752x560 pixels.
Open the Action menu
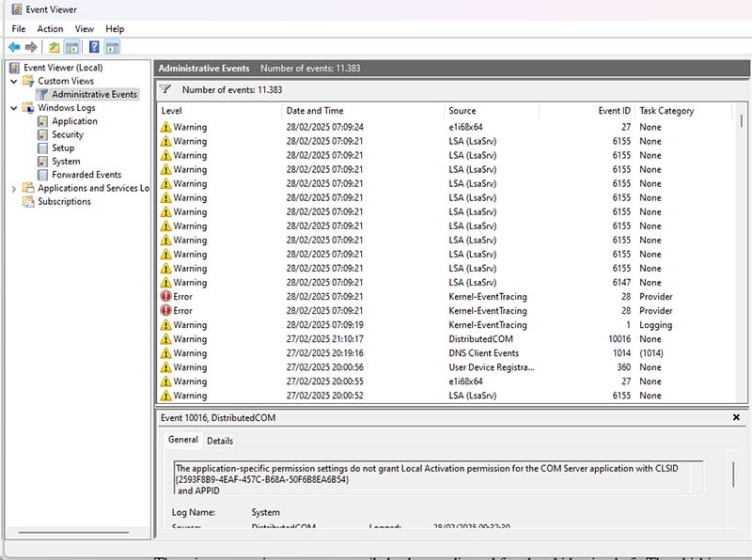click(49, 28)
